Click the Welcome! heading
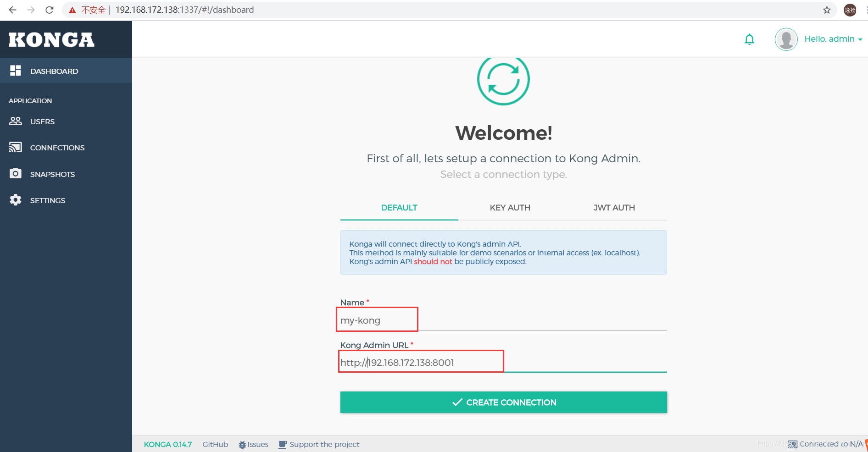Screen dimensions: 868x452 [503, 133]
